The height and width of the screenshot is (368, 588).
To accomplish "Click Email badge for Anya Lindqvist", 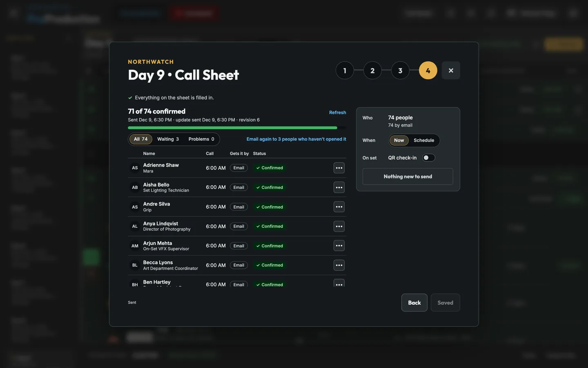I will pyautogui.click(x=239, y=227).
